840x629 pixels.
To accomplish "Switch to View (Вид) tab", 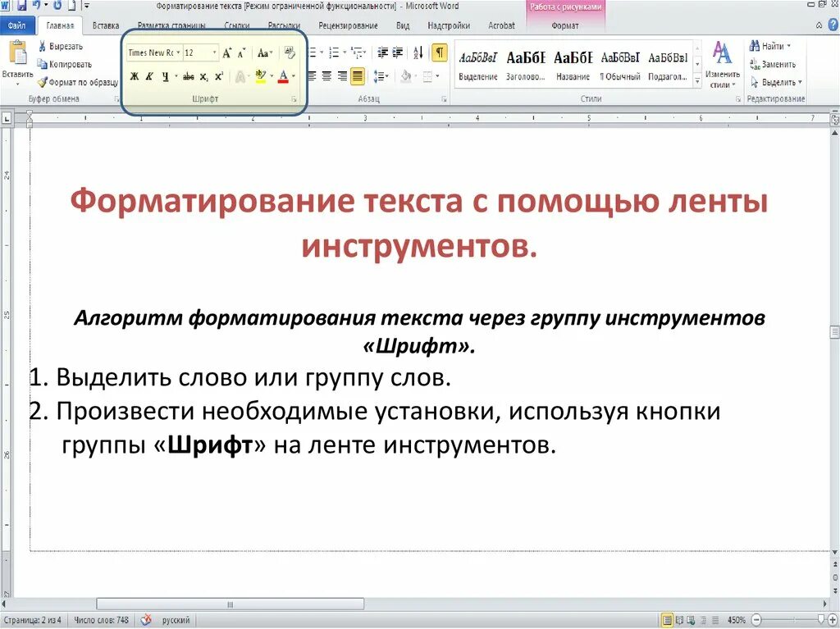I will pyautogui.click(x=403, y=25).
